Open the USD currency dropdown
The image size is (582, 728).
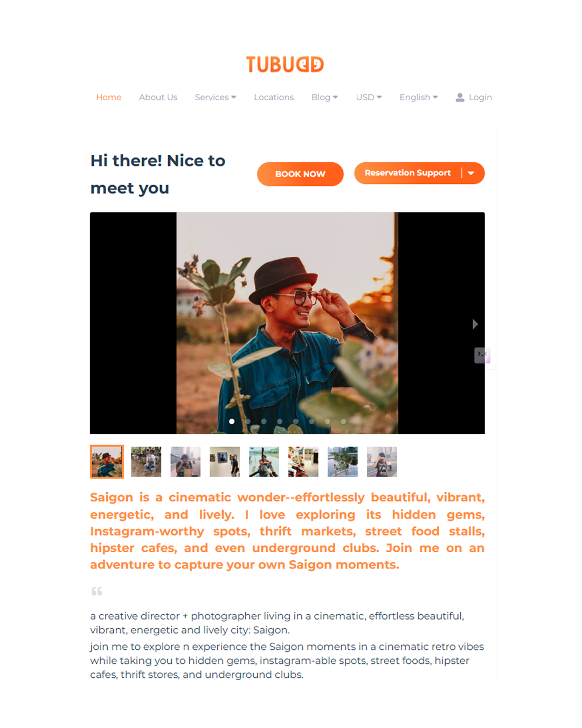click(369, 97)
